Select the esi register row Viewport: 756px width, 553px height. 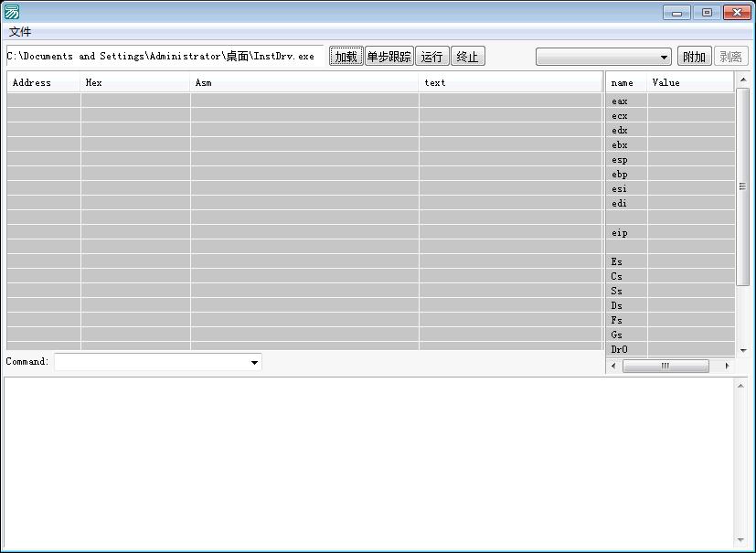coord(670,188)
